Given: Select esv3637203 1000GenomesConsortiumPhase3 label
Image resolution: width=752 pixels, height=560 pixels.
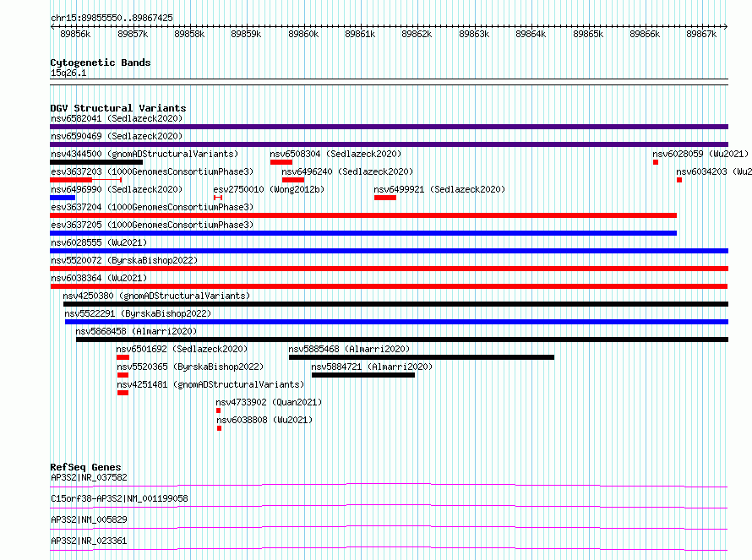Looking at the screenshot, I should tap(152, 171).
